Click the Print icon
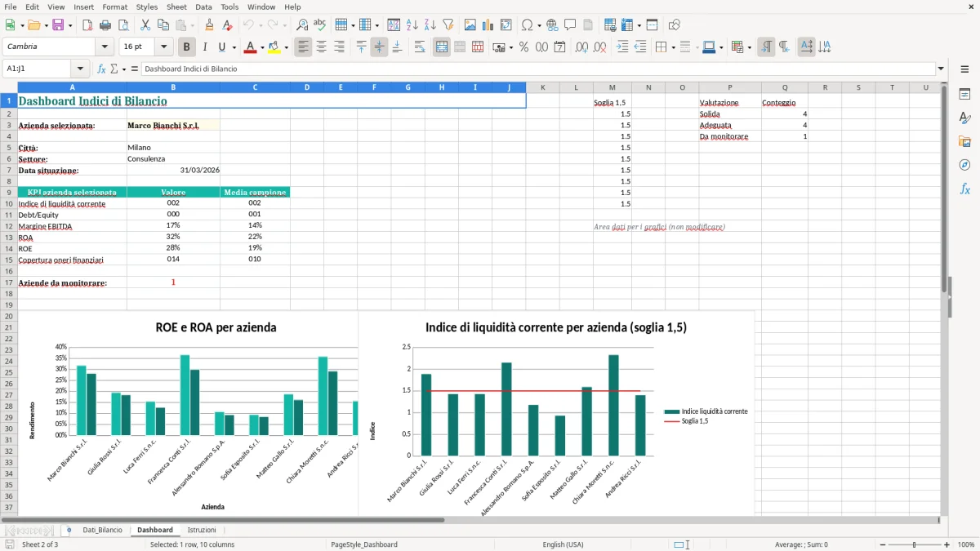This screenshot has height=551, width=980. click(105, 25)
